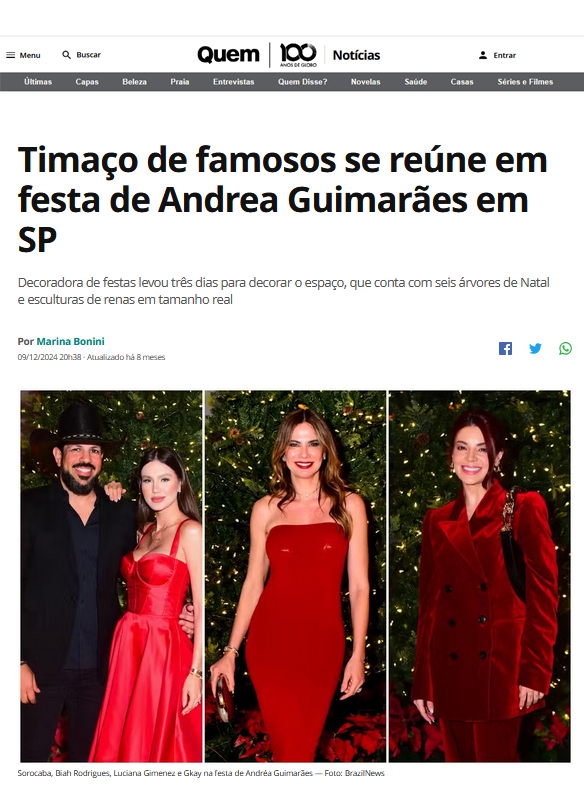The image size is (584, 795).
Task: Open the Capas nav item
Action: click(87, 82)
